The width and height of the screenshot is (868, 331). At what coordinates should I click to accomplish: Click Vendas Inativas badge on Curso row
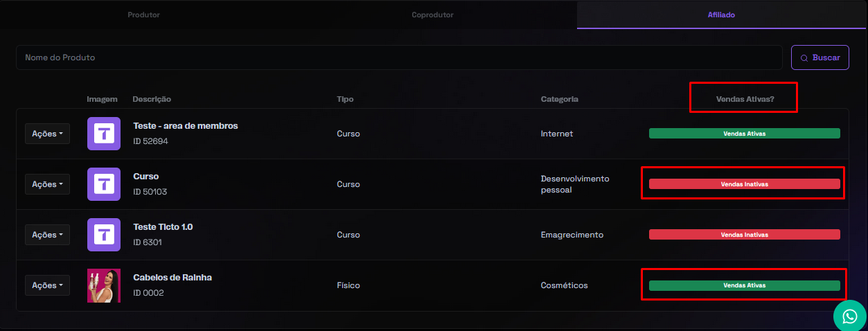tap(744, 184)
